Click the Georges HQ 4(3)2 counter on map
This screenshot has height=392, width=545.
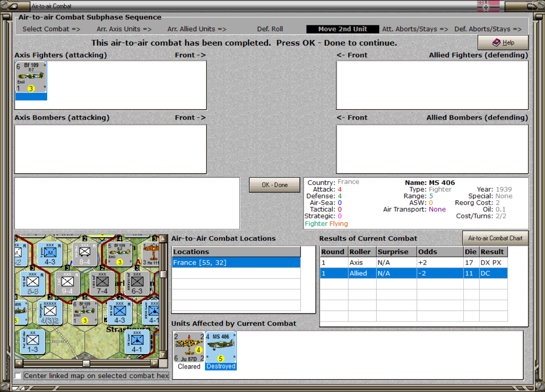[50, 313]
